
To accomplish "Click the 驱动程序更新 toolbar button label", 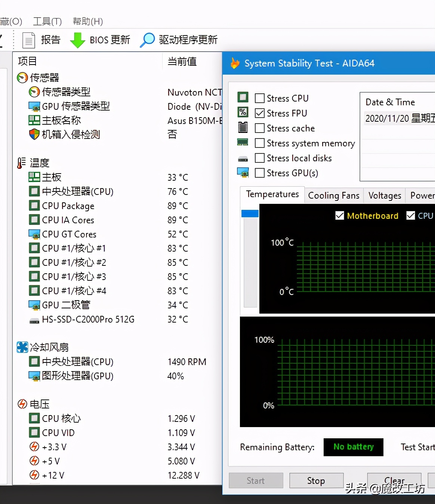I will point(188,40).
